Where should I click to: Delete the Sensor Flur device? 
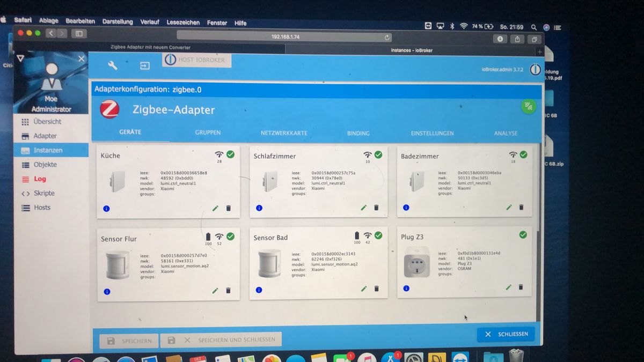point(228,290)
